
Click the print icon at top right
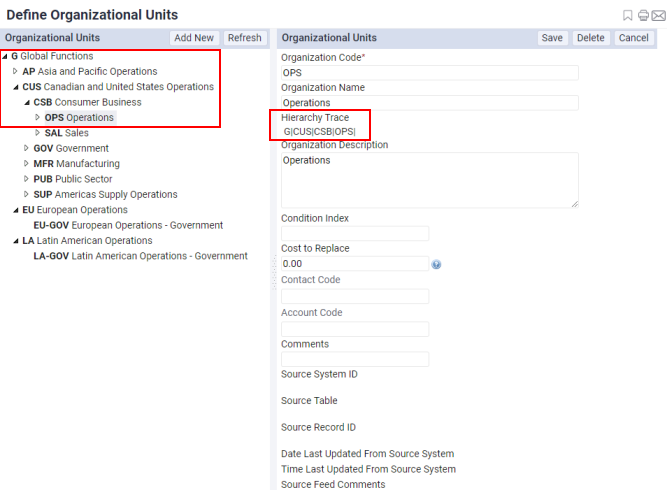pos(643,16)
